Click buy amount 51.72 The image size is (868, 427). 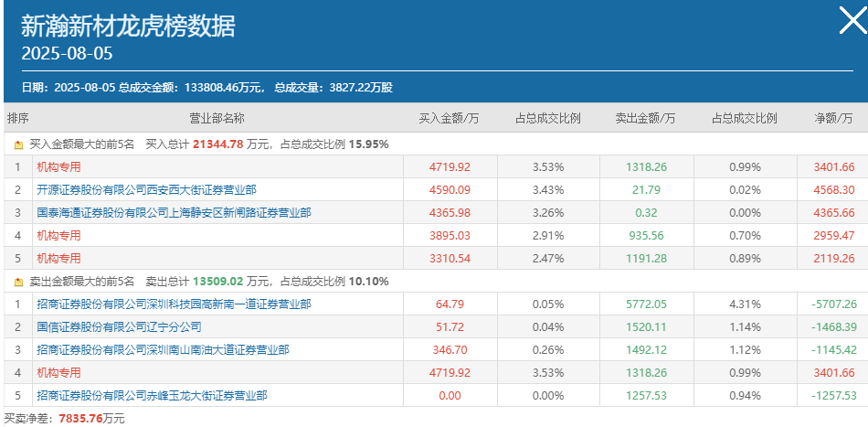pyautogui.click(x=450, y=326)
